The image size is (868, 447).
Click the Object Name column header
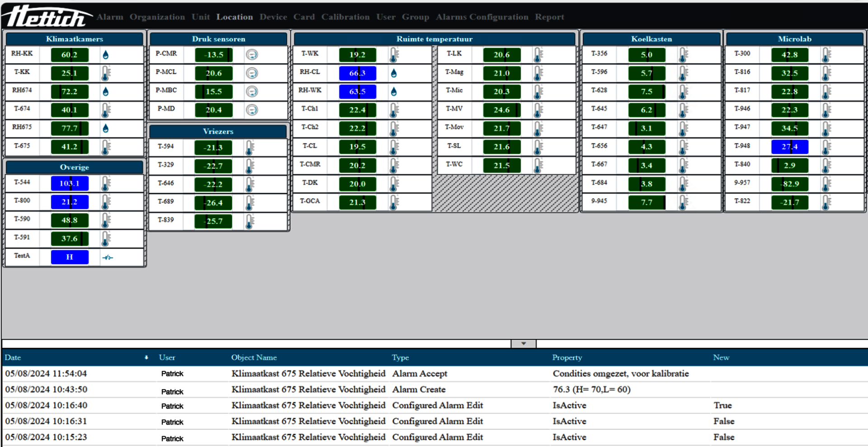point(254,357)
